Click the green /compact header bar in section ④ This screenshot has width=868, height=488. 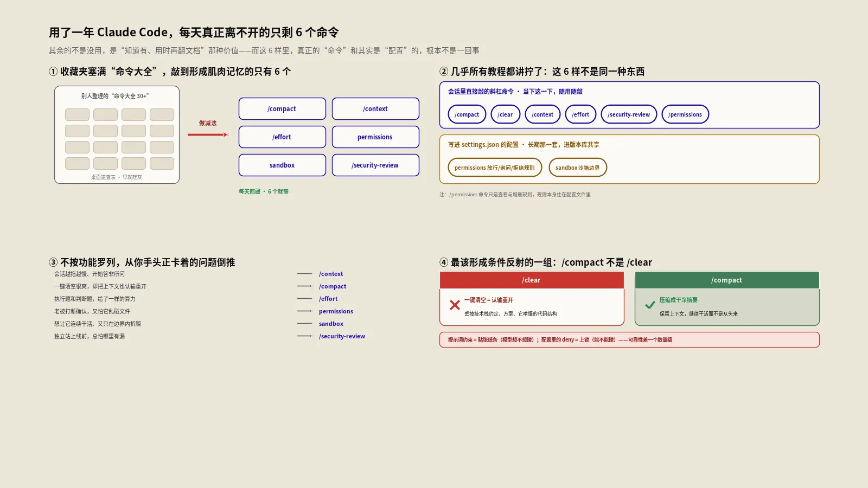tap(727, 280)
